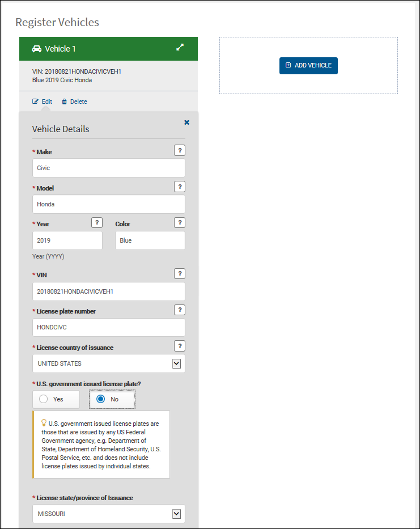Open the License state/province dropdown
The height and width of the screenshot is (529, 420).
point(109,514)
